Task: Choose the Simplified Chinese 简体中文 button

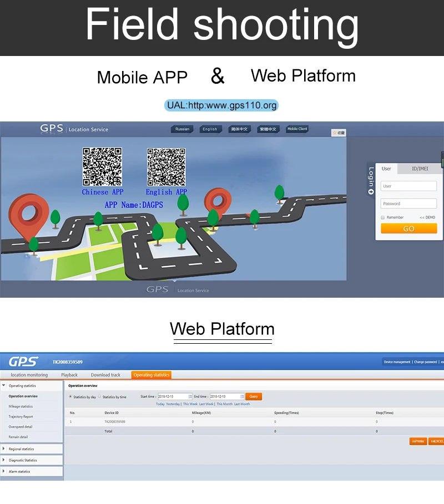Action: point(239,129)
